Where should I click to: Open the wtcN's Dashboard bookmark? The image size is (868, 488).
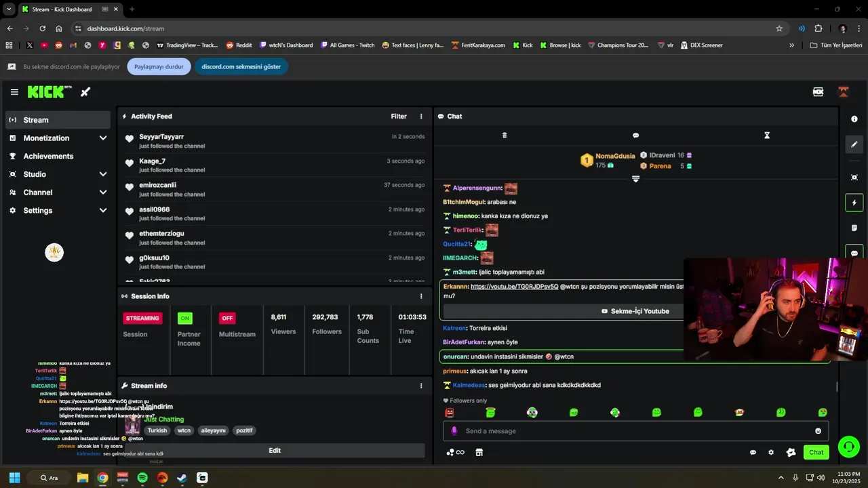pyautogui.click(x=286, y=45)
